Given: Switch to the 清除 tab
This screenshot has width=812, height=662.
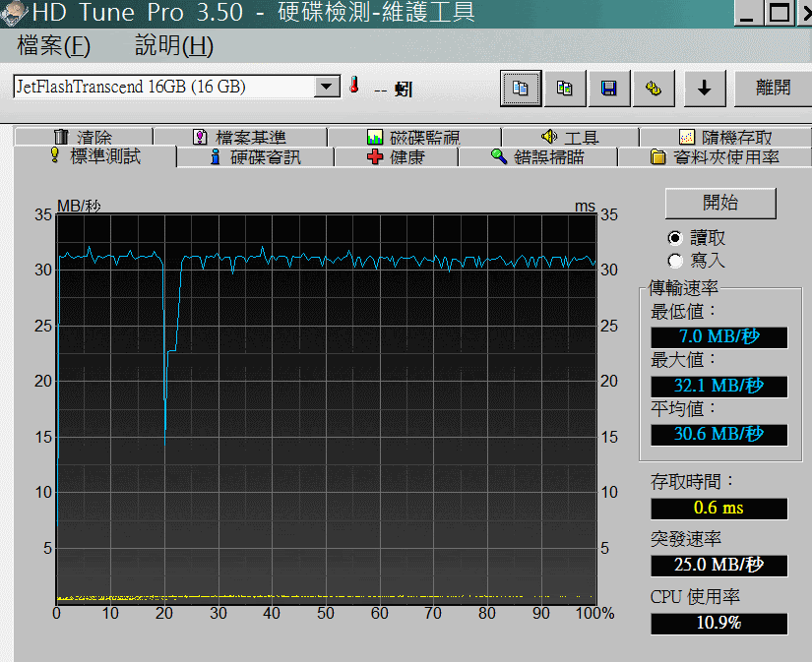Looking at the screenshot, I should pyautogui.click(x=84, y=137).
